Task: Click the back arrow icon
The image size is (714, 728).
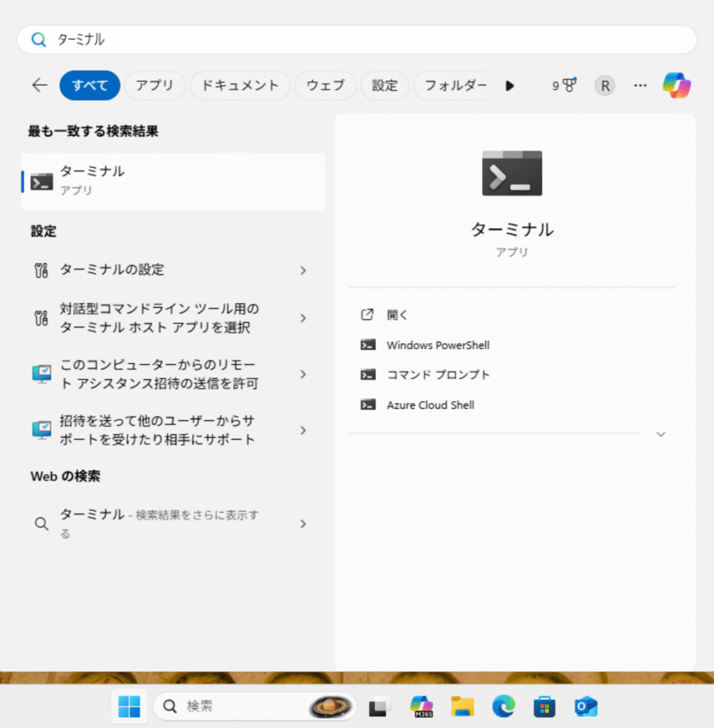Action: [40, 85]
